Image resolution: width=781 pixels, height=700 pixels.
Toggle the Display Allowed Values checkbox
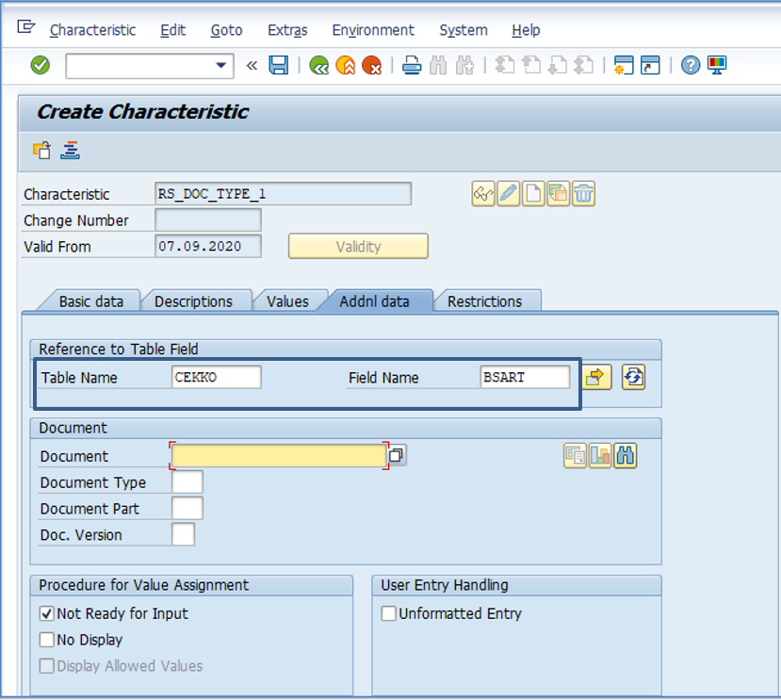[47, 666]
